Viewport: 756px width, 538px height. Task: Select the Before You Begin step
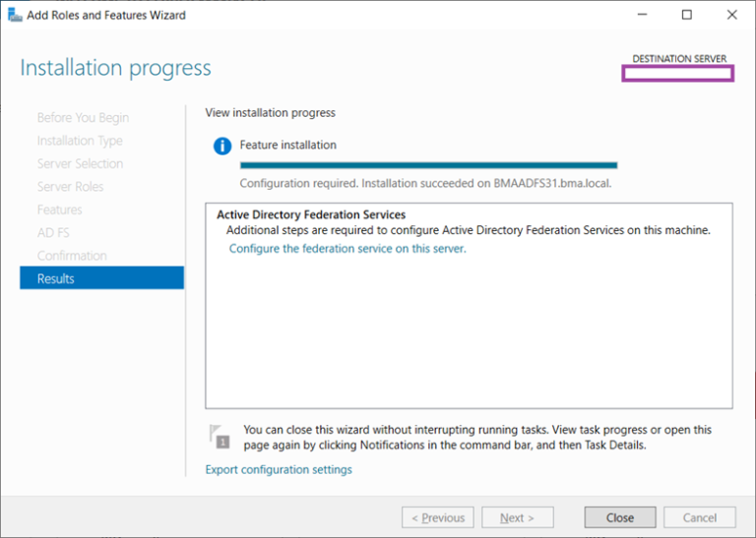coord(83,117)
